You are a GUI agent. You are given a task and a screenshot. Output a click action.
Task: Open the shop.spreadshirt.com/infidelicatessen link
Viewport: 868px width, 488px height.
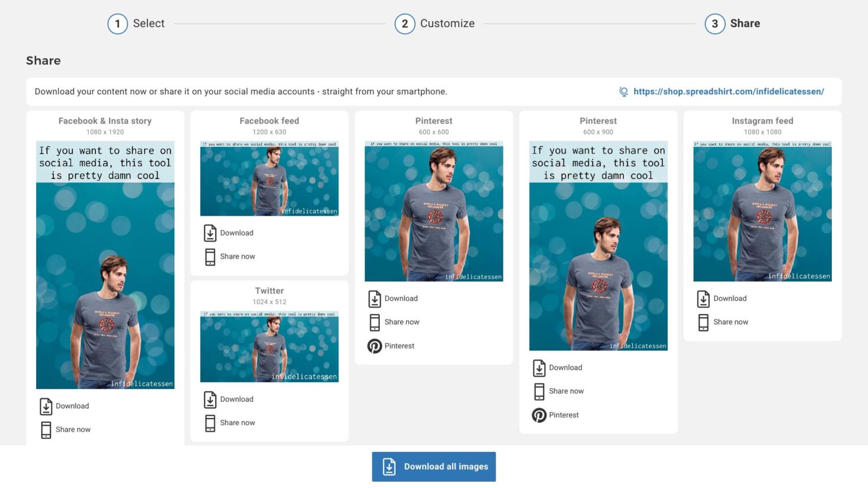click(729, 91)
